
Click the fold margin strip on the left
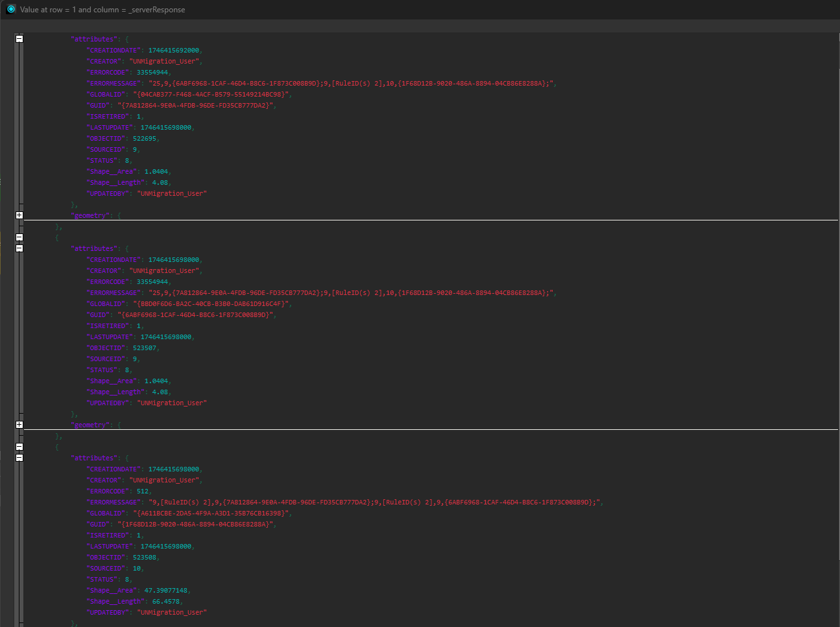19,324
